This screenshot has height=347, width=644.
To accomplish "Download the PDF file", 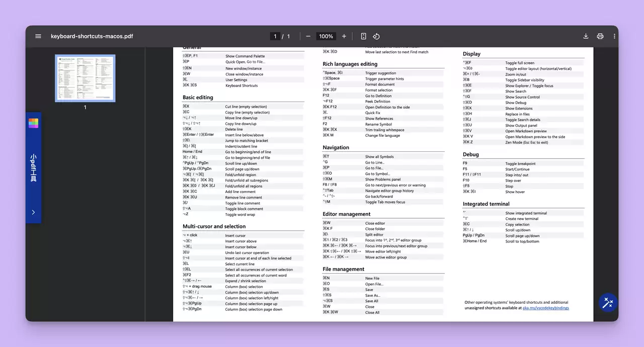I will (x=586, y=36).
